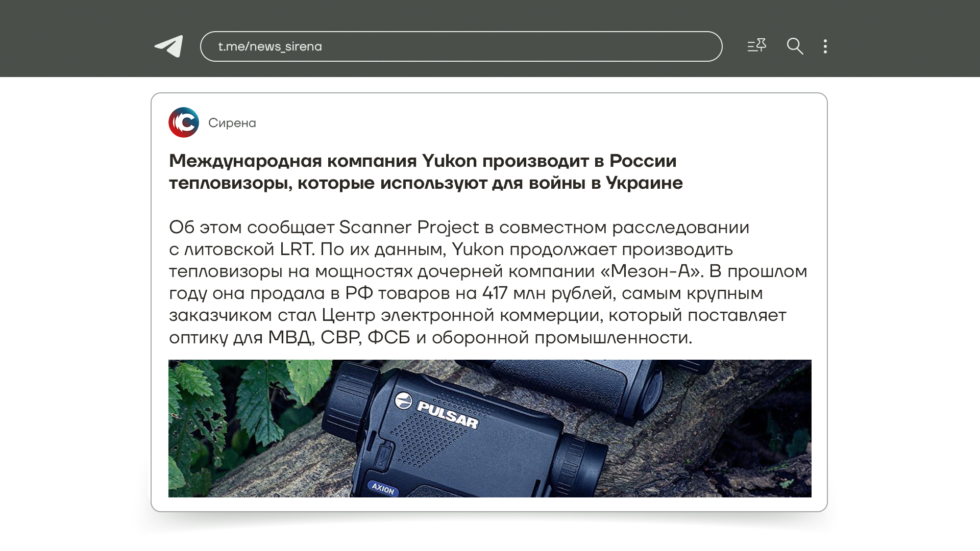Click the «Мезон-А» company name
Screen dimensions: 980x551
coord(652,271)
